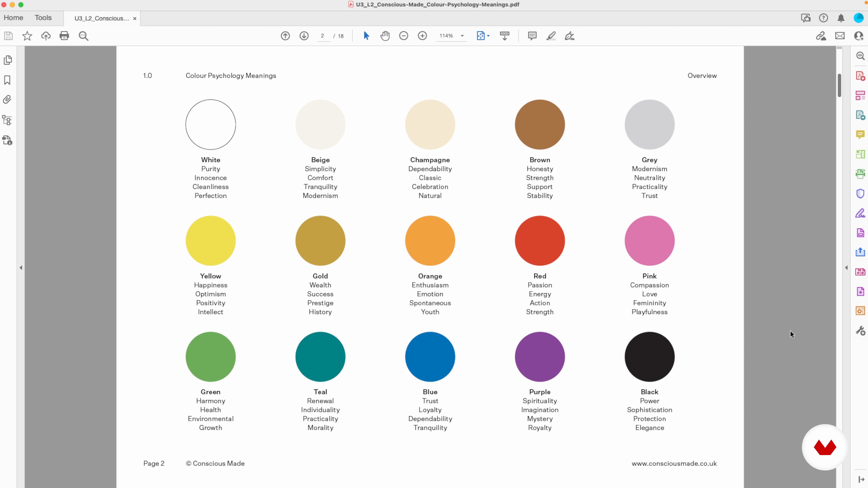Open Bookmarks panel

pos(7,80)
